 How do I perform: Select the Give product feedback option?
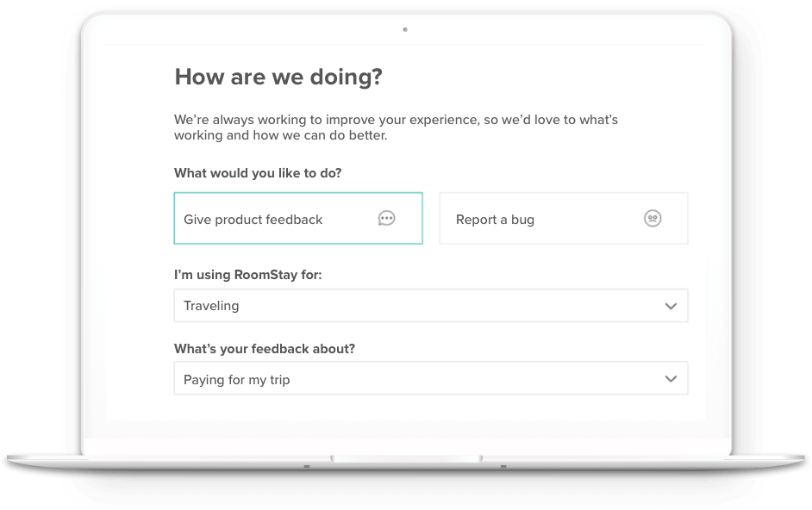click(x=298, y=218)
